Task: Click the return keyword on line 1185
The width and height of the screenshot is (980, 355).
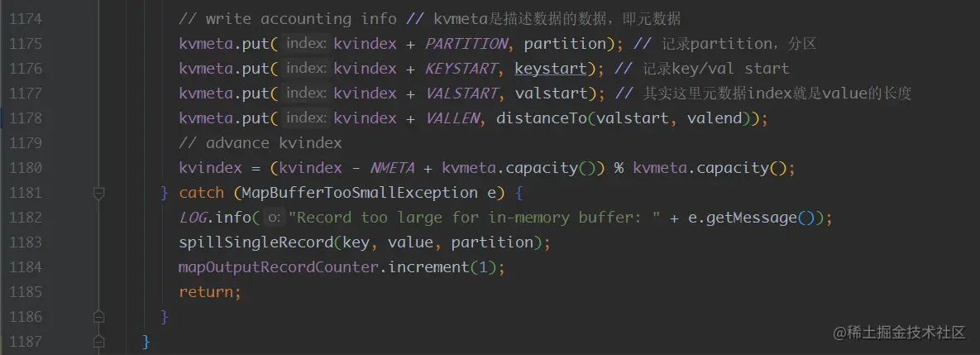Action: click(206, 292)
